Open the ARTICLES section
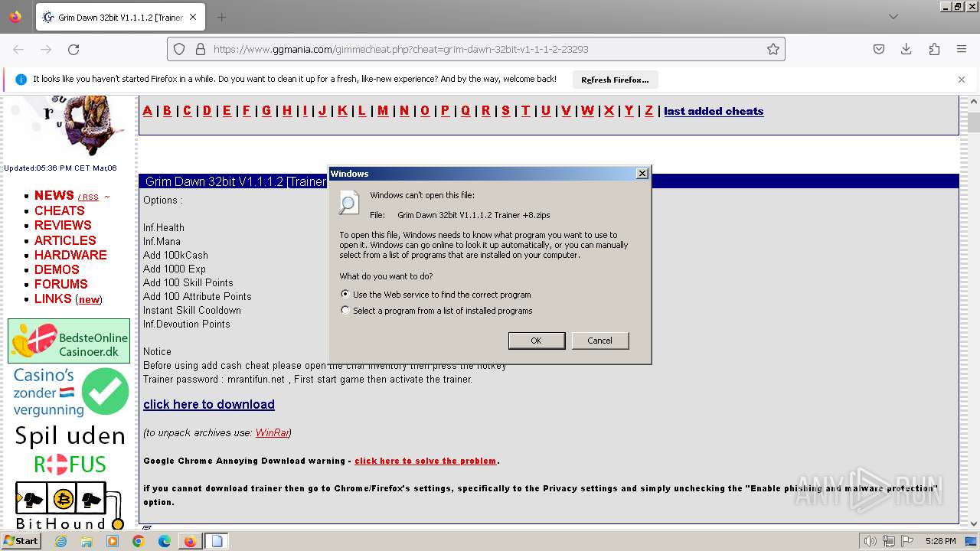The width and height of the screenshot is (980, 551). point(65,240)
